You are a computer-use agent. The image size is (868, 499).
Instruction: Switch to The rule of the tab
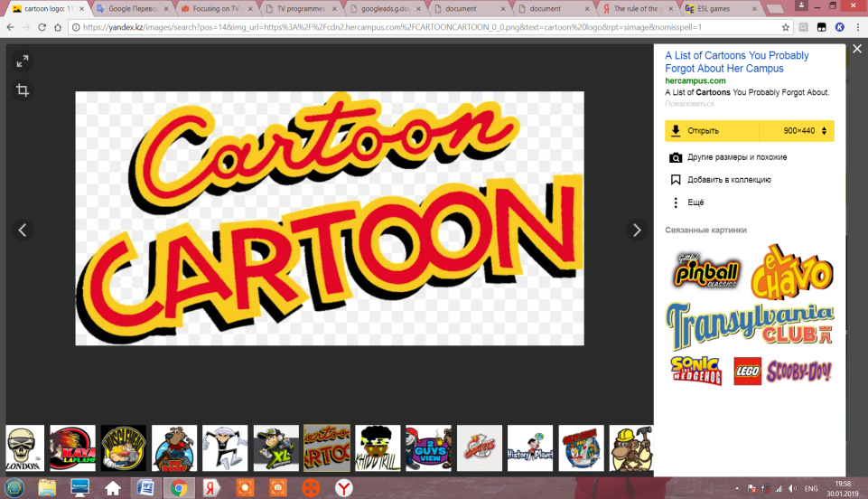(637, 9)
